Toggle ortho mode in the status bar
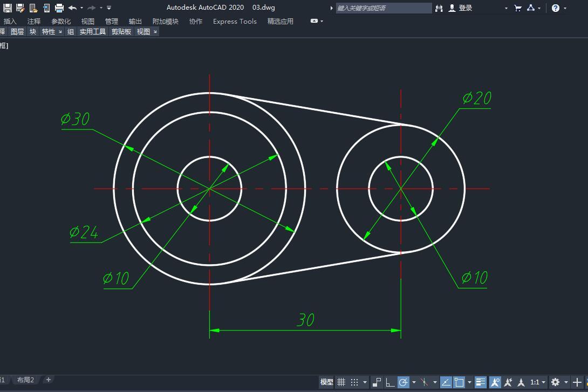This screenshot has width=588, height=392. click(390, 382)
